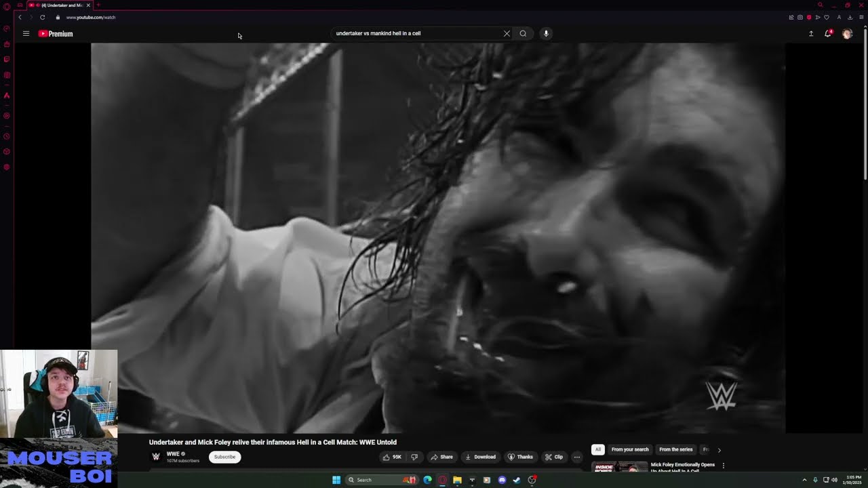Open the video title text

coord(273,442)
